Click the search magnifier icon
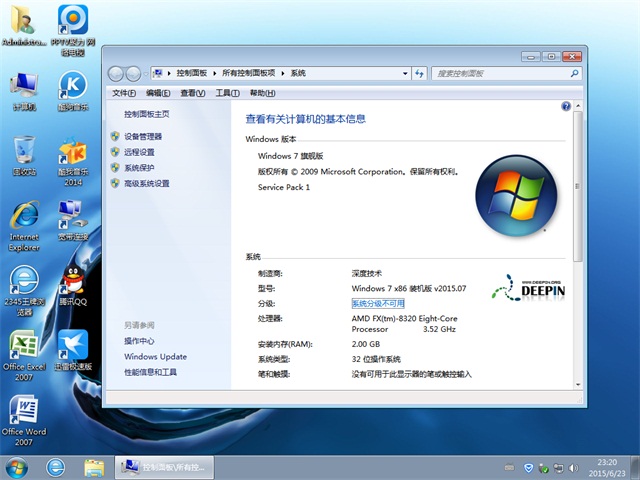640x480 pixels. (574, 73)
